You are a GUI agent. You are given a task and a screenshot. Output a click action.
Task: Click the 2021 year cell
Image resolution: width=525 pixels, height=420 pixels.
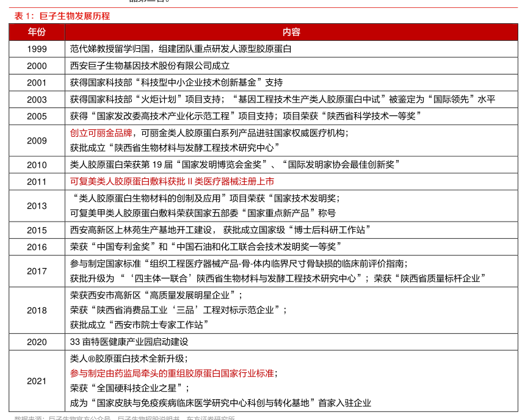(37, 381)
